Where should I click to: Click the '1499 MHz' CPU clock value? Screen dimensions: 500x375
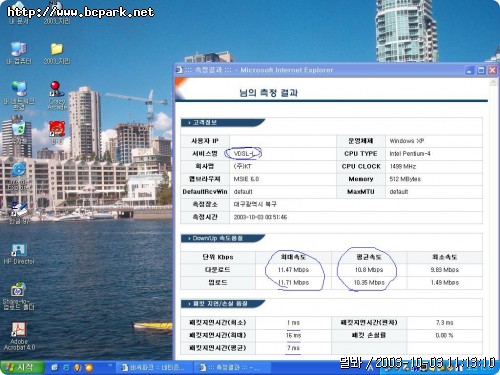(402, 166)
